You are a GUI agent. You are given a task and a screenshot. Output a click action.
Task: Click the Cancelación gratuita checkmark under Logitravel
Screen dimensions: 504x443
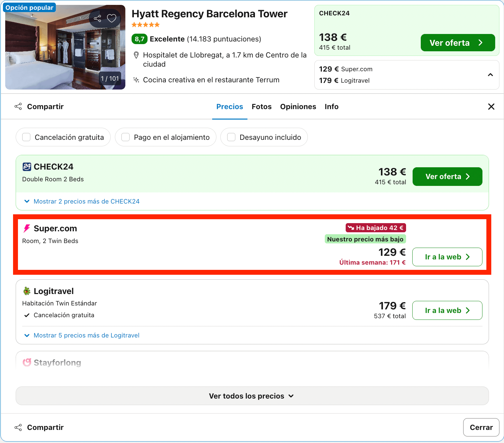[x=27, y=315]
